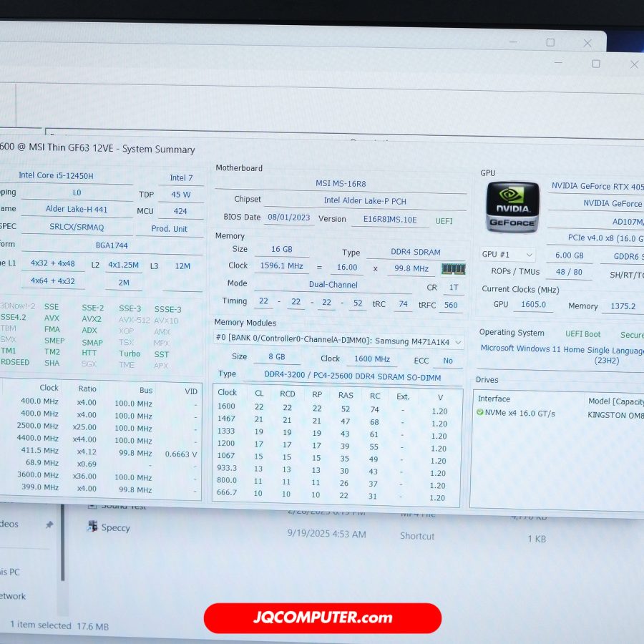Click the L3 cache value 12M
The height and width of the screenshot is (644, 644).
(x=182, y=266)
